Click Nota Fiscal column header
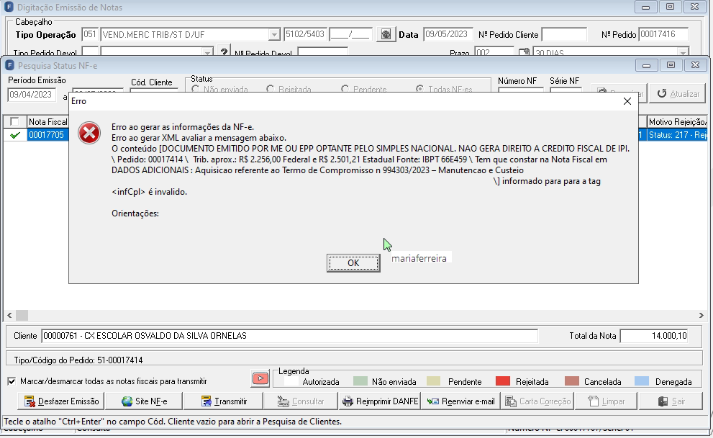 pyautogui.click(x=47, y=122)
